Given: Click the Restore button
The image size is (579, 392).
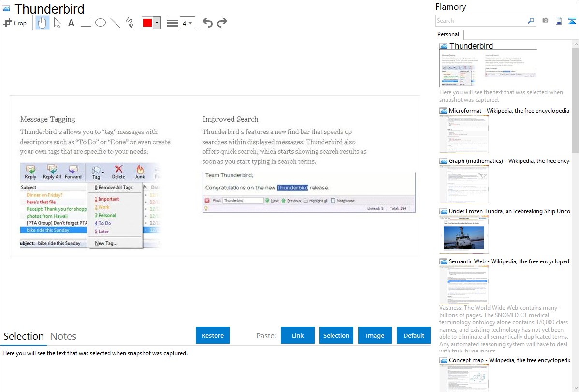Looking at the screenshot, I should (213, 335).
